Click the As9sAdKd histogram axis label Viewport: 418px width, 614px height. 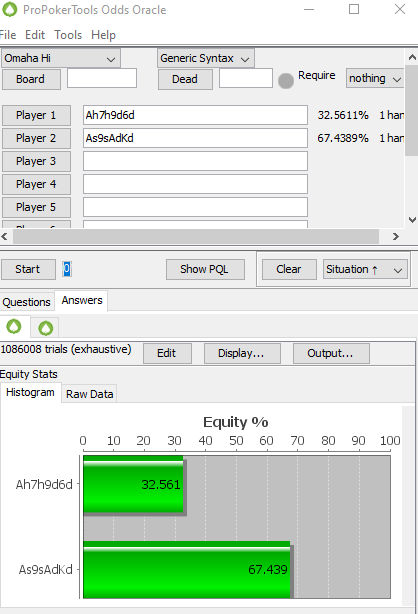[x=45, y=570]
